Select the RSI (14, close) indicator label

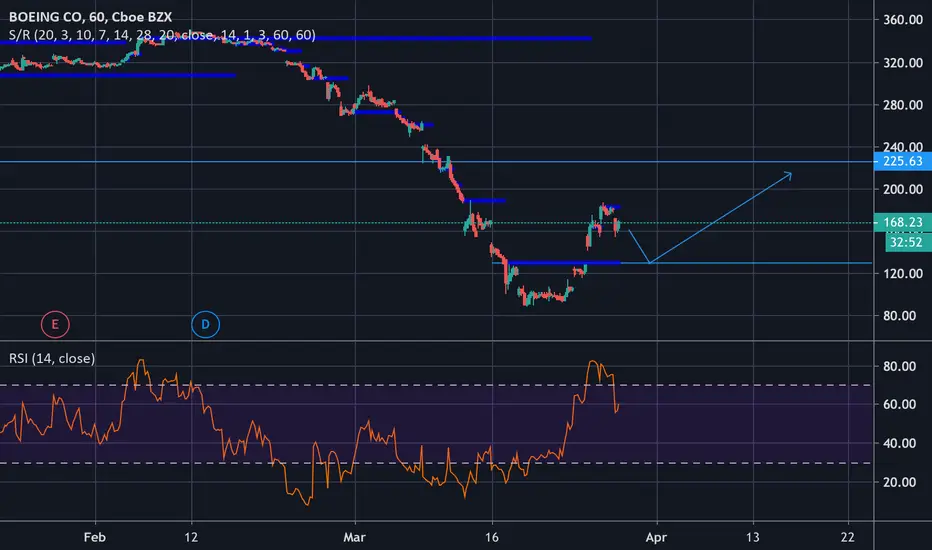(x=52, y=359)
